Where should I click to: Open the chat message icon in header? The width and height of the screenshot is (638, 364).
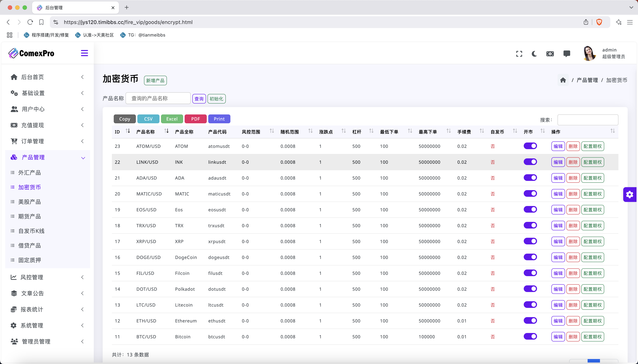567,54
